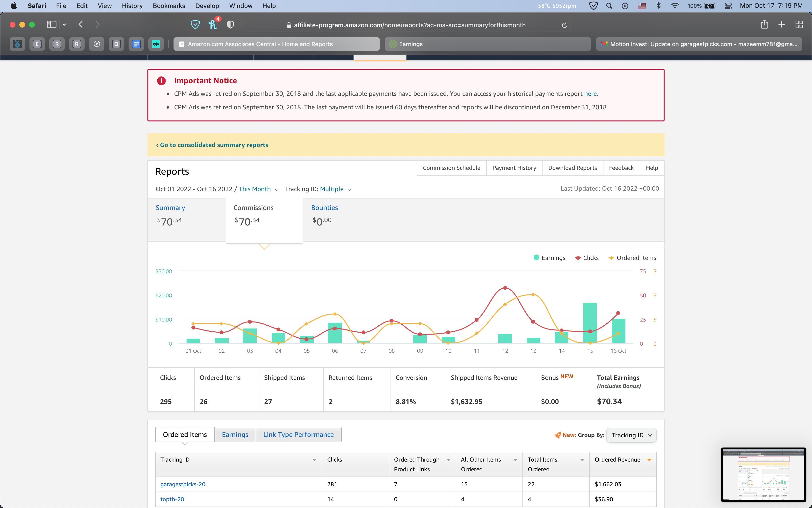The image size is (812, 508).
Task: Expand the This Month date range dropdown
Action: coord(258,189)
